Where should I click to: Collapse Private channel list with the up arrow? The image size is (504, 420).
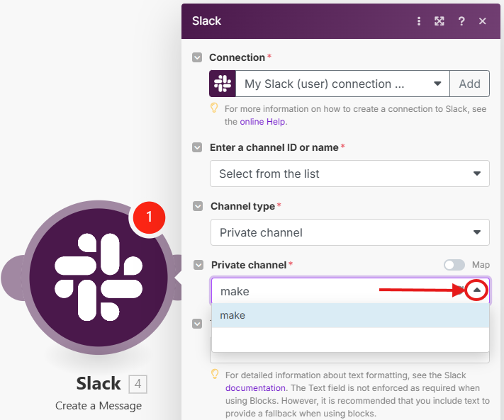[478, 290]
